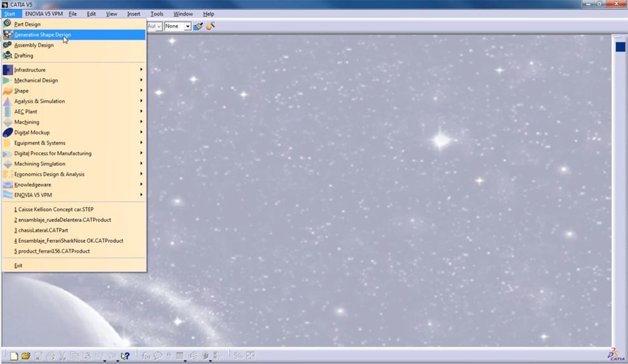
Task: Expand the AEC Plant submenu
Action: [74, 111]
